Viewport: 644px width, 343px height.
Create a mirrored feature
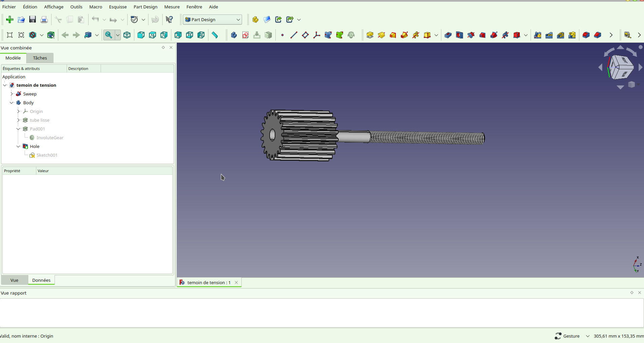[x=538, y=35]
